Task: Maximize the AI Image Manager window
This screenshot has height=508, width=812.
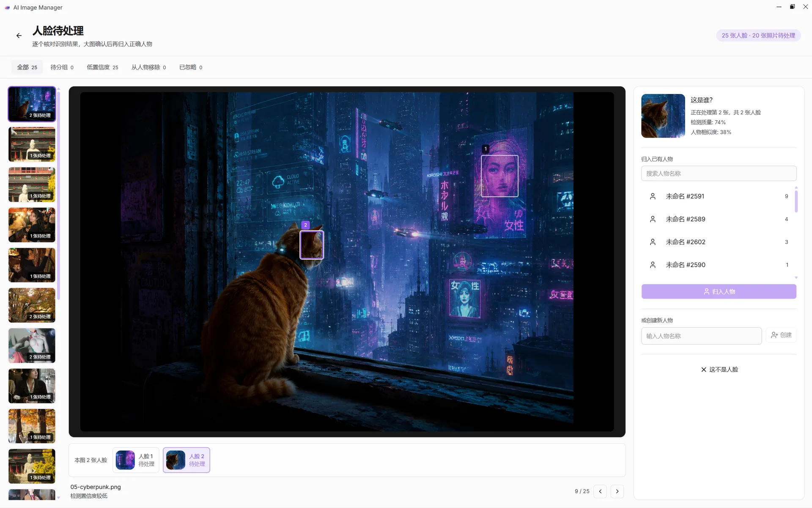Action: [792, 7]
